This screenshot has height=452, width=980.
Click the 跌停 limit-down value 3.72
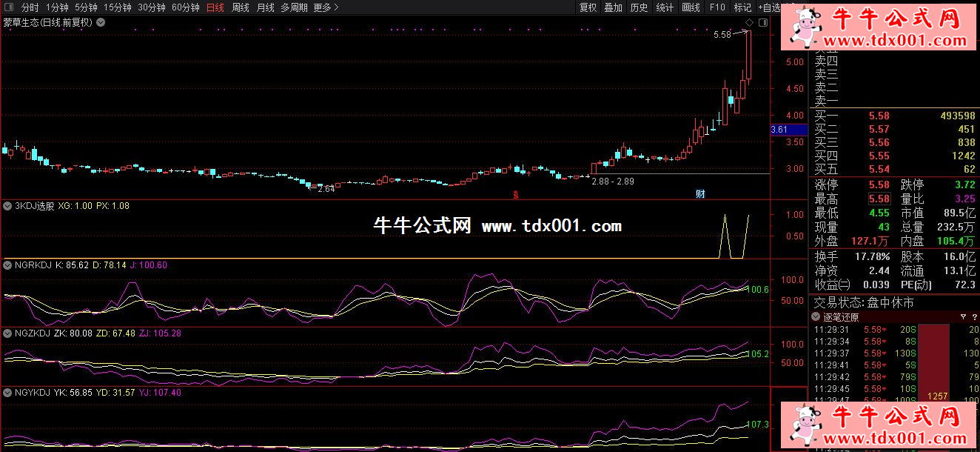point(964,185)
